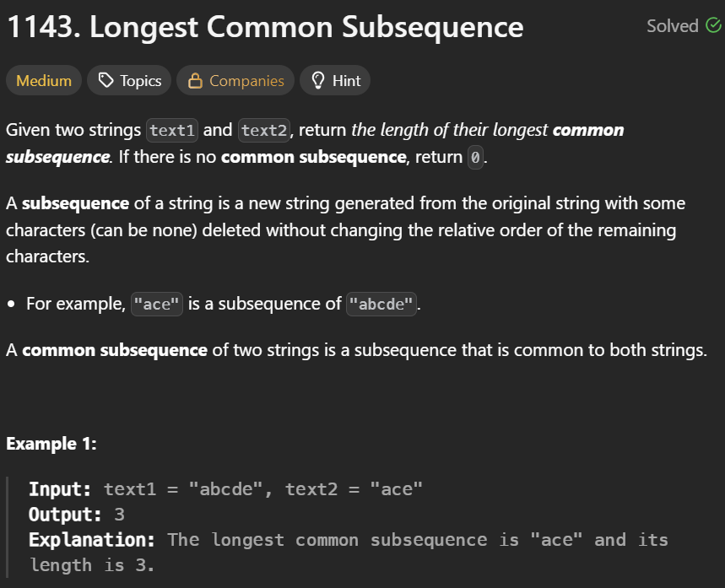Click the "ace" code snippet in bullet
725x588 pixels.
tap(157, 305)
